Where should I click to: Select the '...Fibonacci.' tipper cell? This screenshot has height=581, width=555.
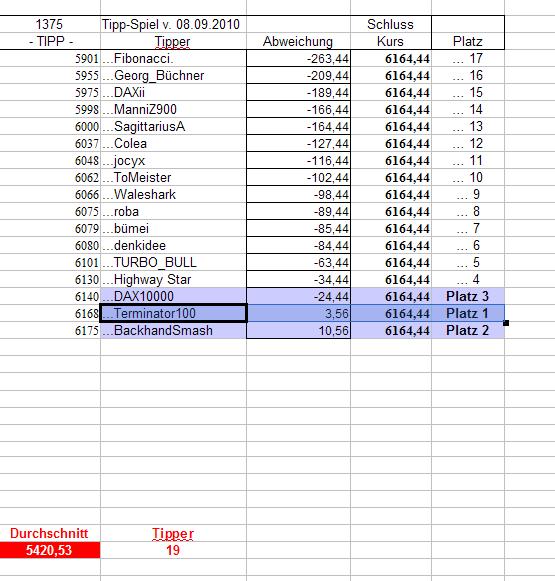[173, 59]
